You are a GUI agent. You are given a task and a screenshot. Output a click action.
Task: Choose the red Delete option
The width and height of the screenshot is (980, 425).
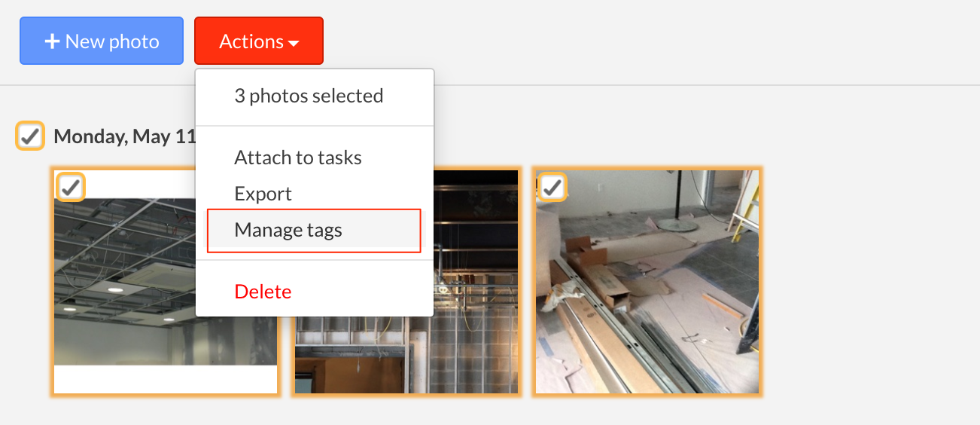(x=263, y=292)
